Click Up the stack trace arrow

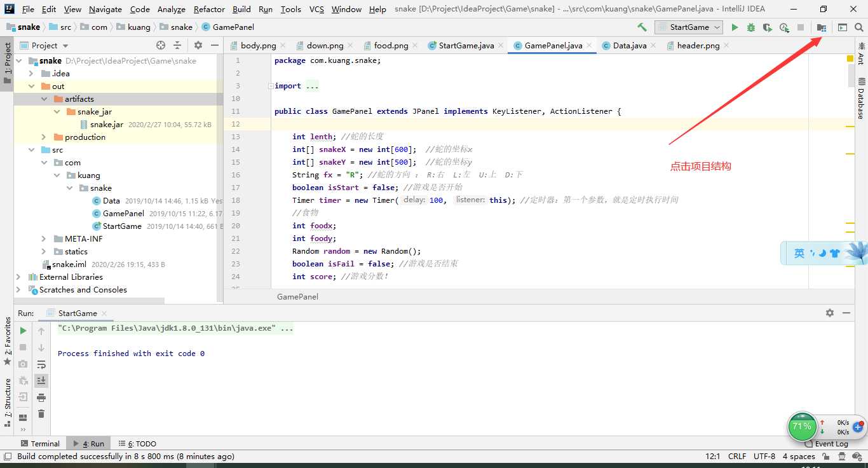41,331
